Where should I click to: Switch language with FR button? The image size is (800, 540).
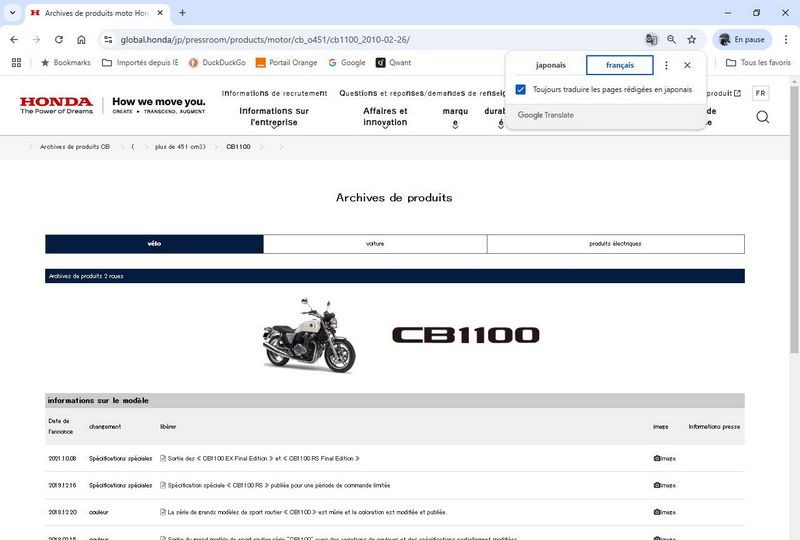(x=760, y=93)
